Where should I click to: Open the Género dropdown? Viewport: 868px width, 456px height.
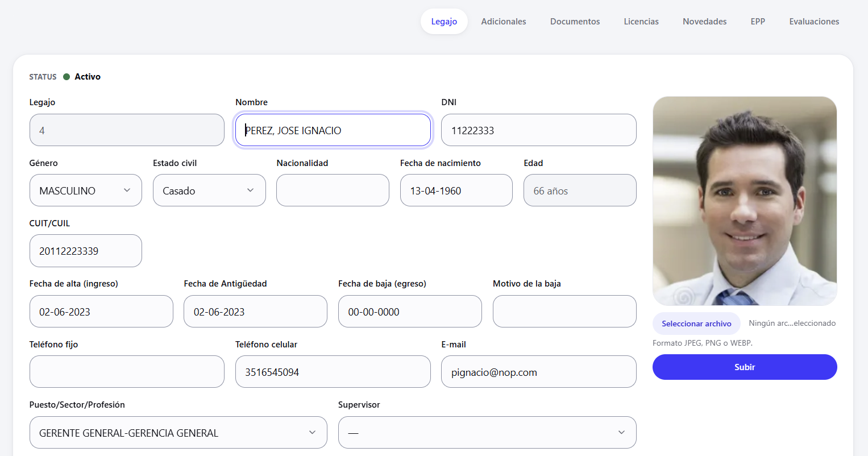(x=86, y=190)
